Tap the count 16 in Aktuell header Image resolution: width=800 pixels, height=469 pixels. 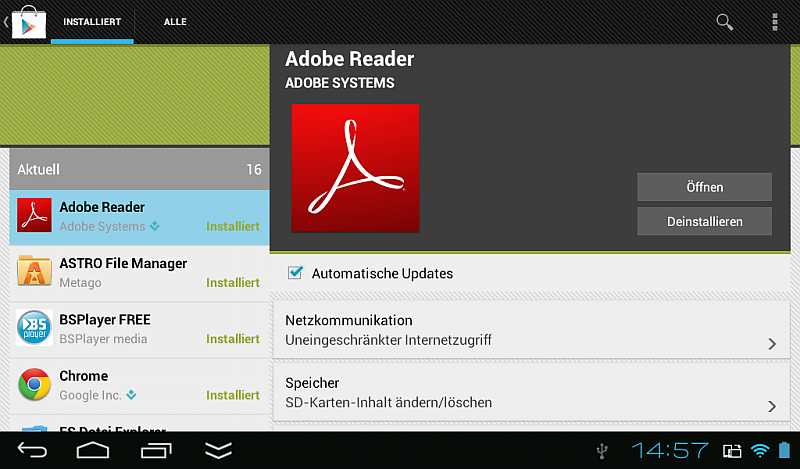tap(254, 169)
